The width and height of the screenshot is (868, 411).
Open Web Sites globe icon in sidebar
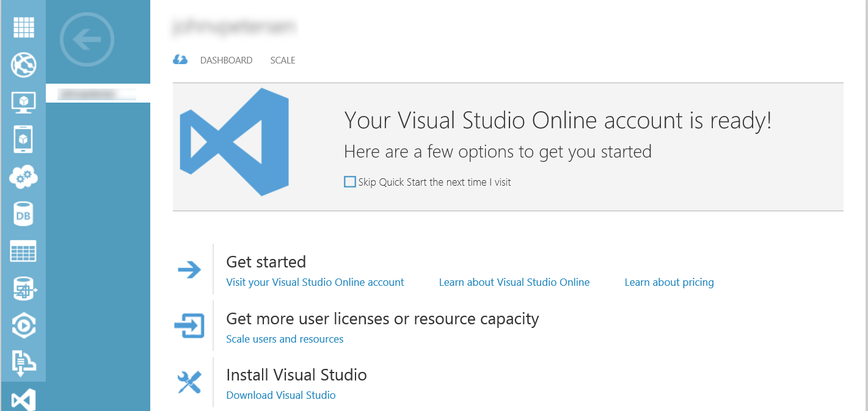click(x=23, y=65)
